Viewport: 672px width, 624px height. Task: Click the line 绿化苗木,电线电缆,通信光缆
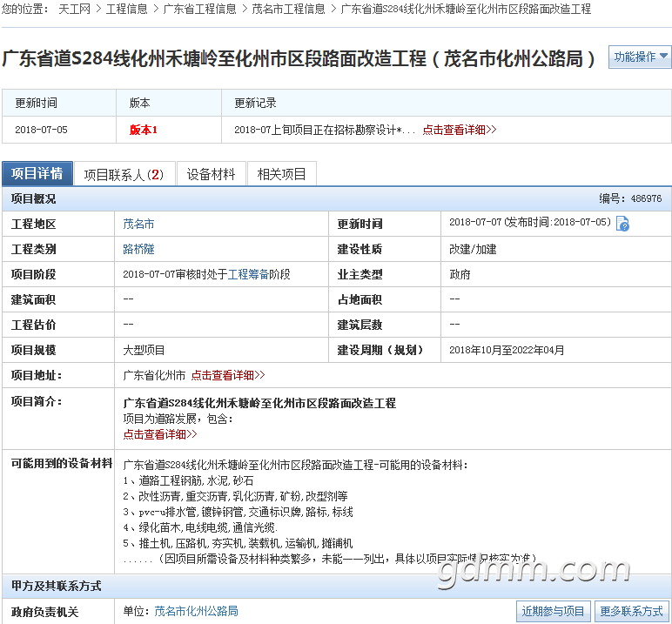coord(200,527)
